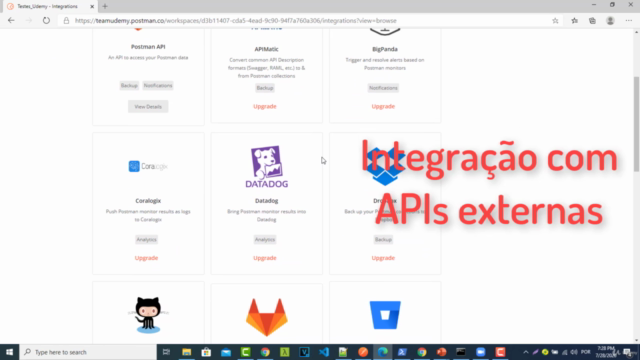Open command prompt black taskbar icon
This screenshot has width=640, height=360.
(x=461, y=352)
